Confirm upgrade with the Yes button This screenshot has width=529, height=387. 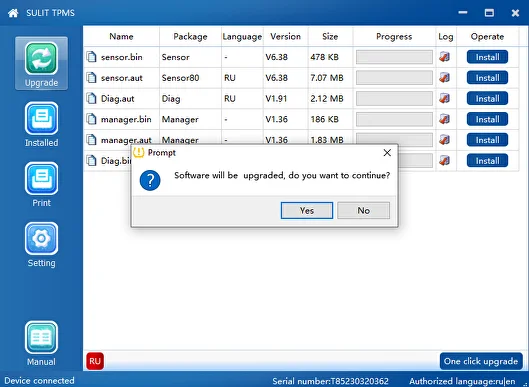pos(307,211)
